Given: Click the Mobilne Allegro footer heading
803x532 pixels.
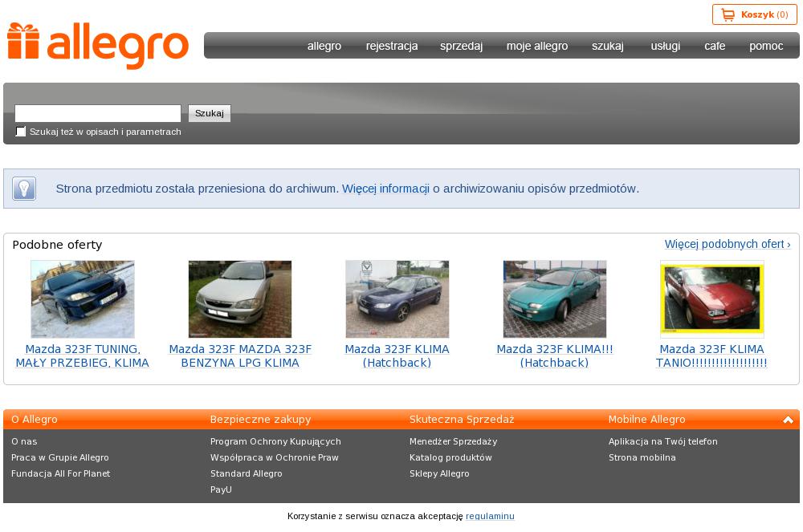Looking at the screenshot, I should (646, 420).
